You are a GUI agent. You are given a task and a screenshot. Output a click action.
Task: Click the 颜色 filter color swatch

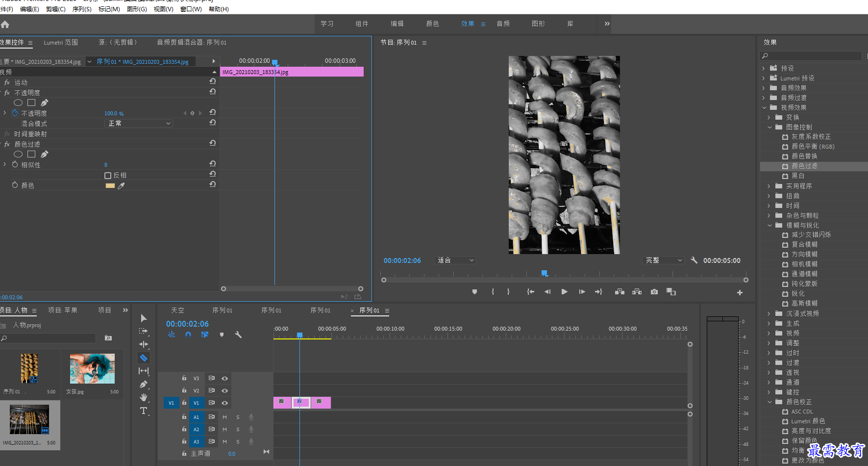[x=110, y=186]
